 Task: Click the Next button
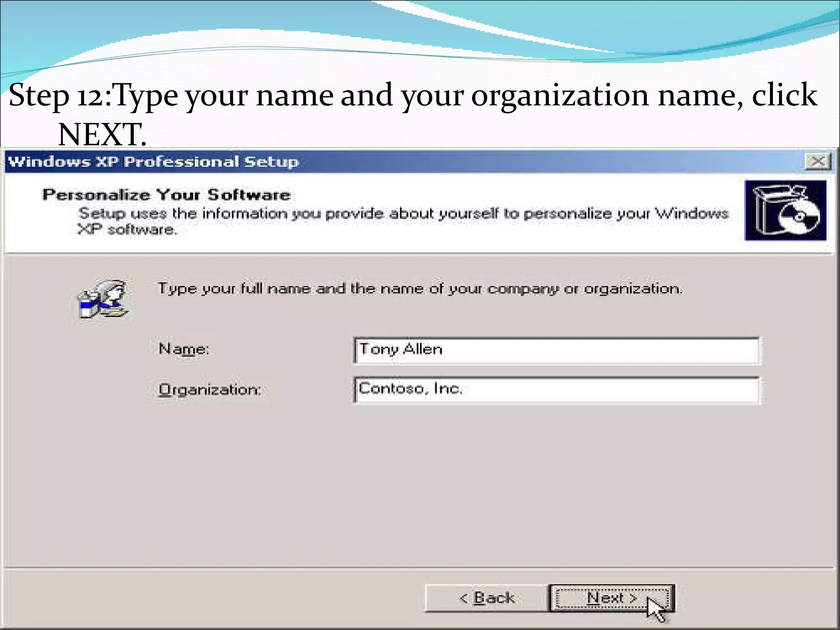(x=612, y=598)
